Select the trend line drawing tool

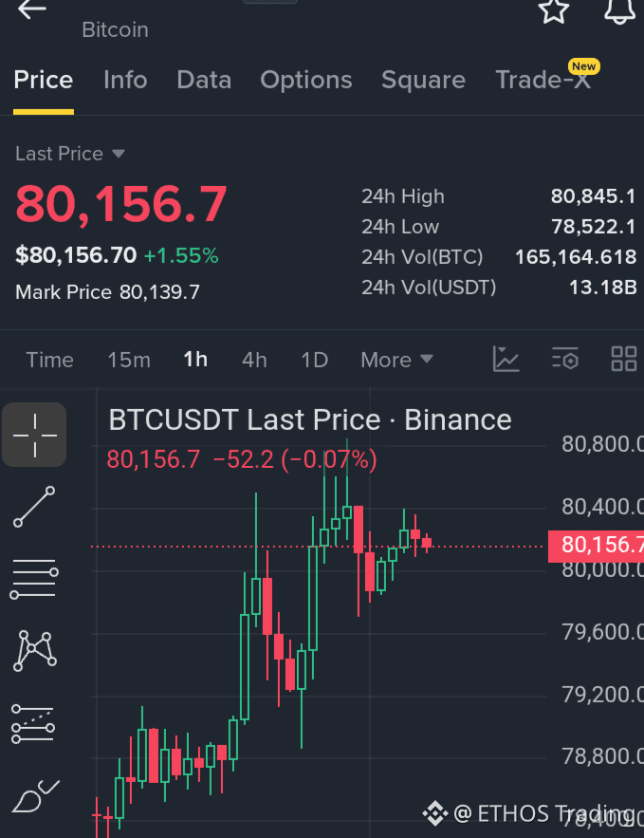click(34, 506)
